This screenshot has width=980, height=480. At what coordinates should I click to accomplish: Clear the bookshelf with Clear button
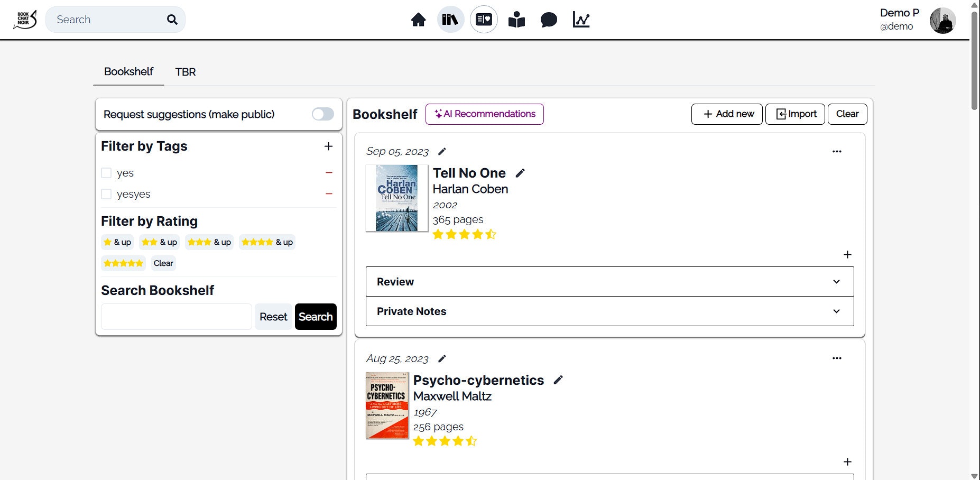point(847,114)
